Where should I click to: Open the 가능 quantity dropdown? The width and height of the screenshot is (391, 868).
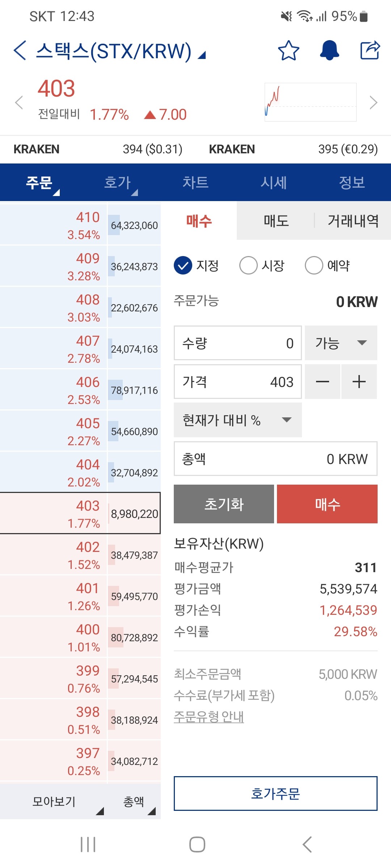click(x=341, y=343)
